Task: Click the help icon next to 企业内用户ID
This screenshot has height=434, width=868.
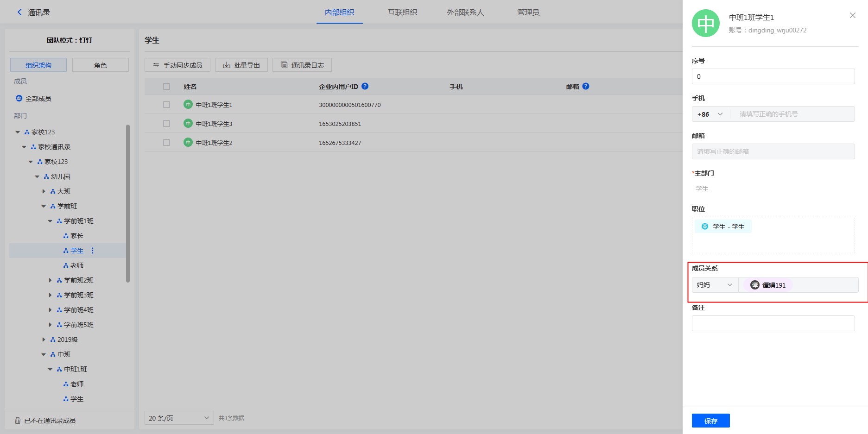Action: 365,86
